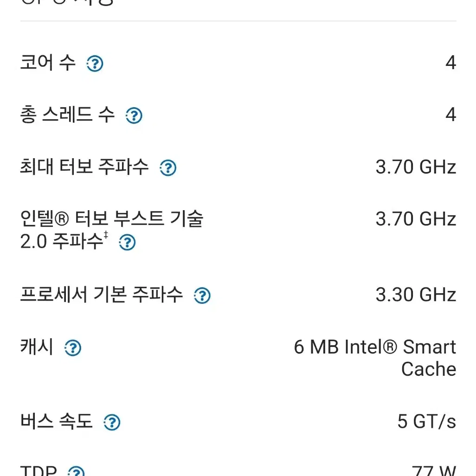Tap the 3.30 GHz base frequency value
Screen dimensions: 476x476
[x=416, y=295]
